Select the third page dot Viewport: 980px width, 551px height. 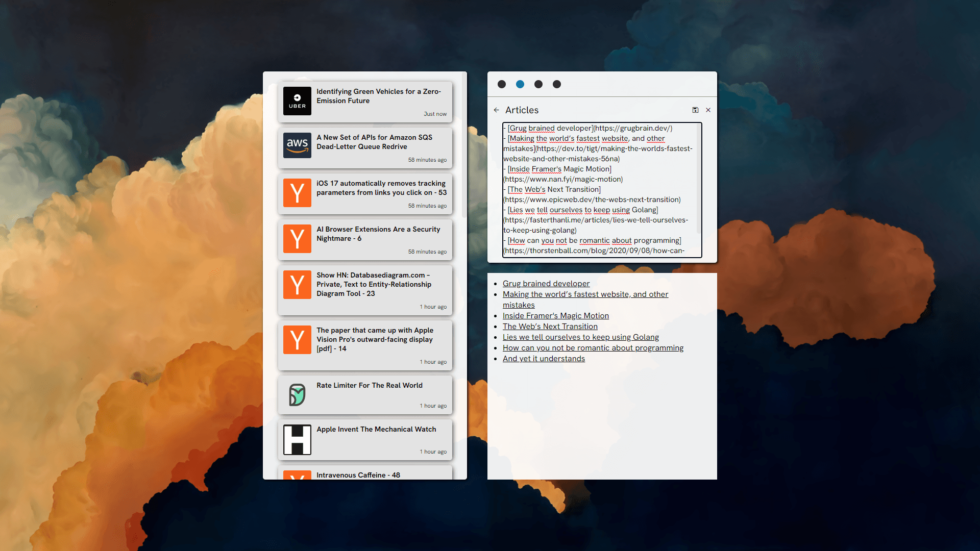(x=538, y=84)
